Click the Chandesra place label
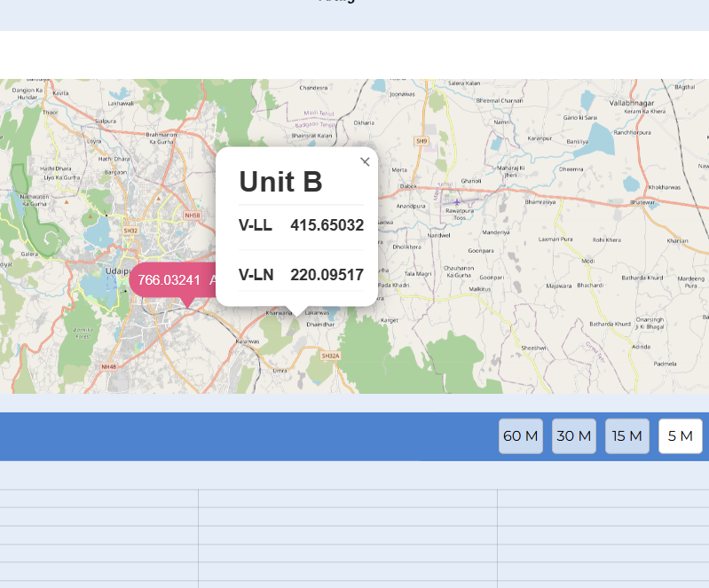 click(x=313, y=88)
